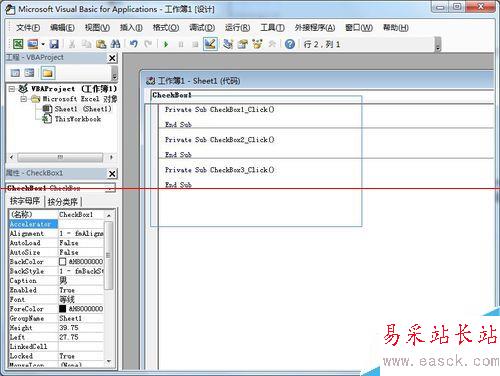This screenshot has height=376, width=500.
Task: Open the CheckBox1 object dropdown in code window
Action: (x=322, y=95)
